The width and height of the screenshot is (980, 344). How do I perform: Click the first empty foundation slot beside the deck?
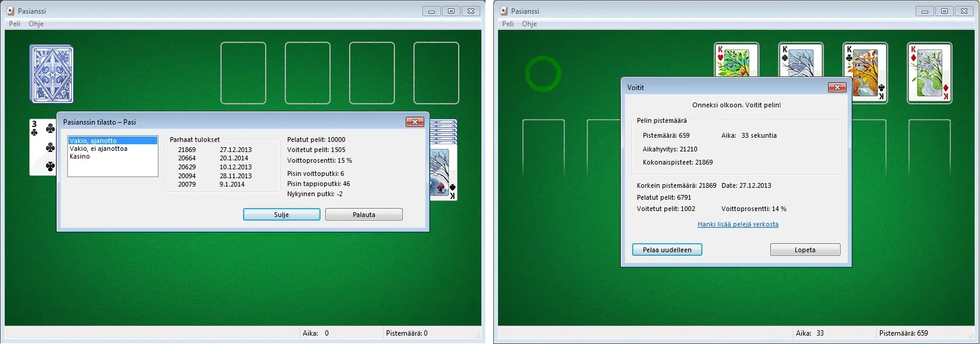tap(243, 73)
